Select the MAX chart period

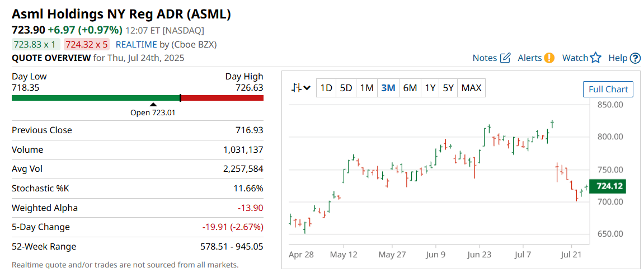[471, 88]
